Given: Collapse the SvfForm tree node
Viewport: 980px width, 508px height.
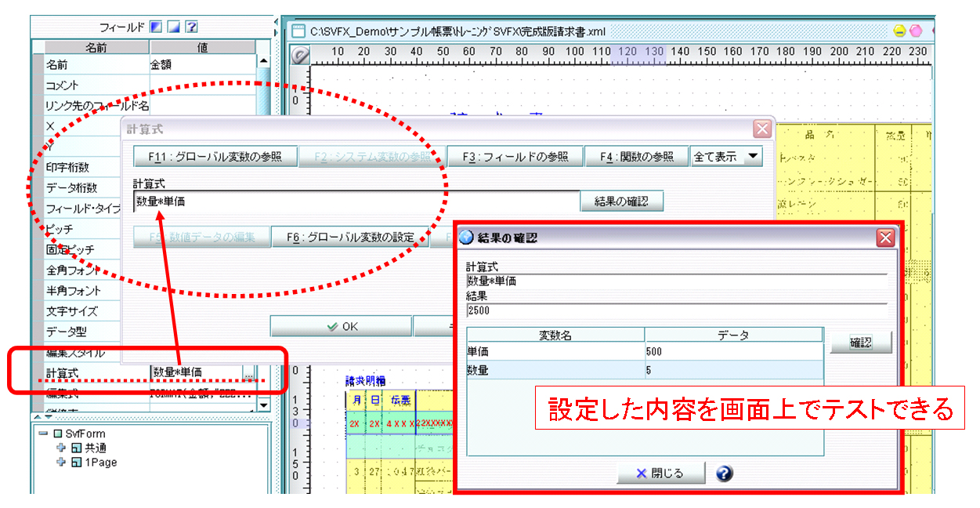Looking at the screenshot, I should (x=42, y=434).
